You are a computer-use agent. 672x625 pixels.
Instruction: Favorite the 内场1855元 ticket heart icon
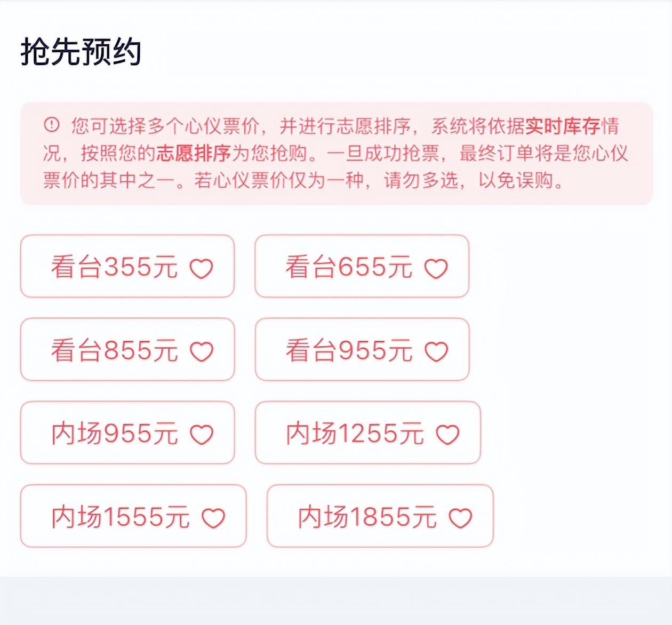click(x=461, y=517)
